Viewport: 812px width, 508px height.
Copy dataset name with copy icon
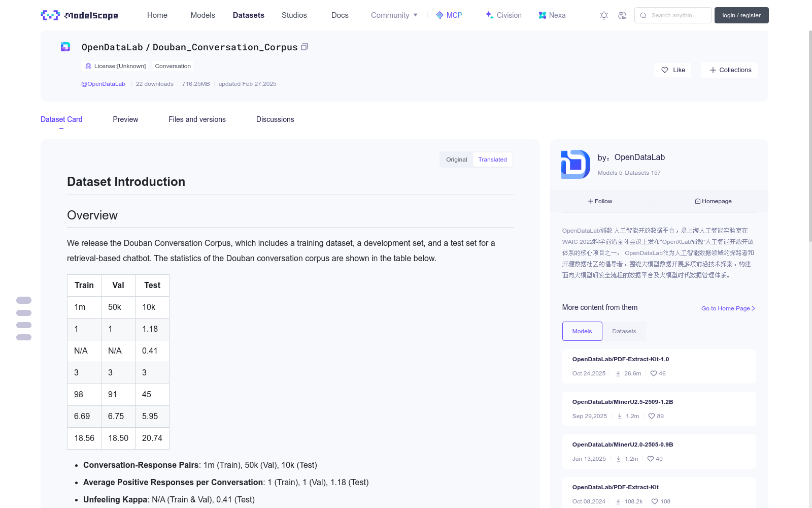click(x=304, y=47)
